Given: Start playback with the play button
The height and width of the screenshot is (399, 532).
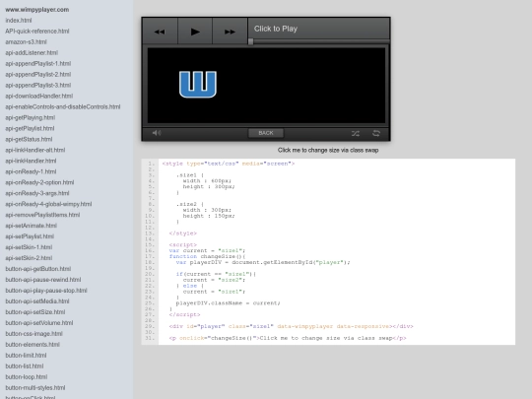Looking at the screenshot, I should pyautogui.click(x=195, y=32).
